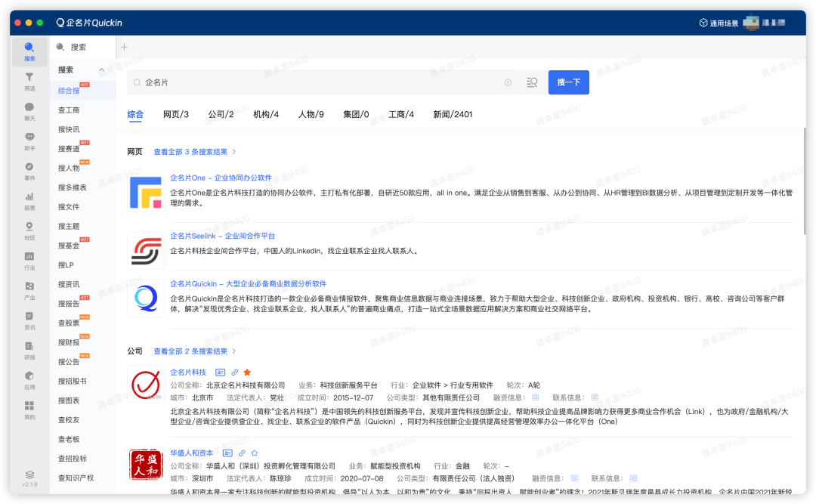Open the 企名片Seelink – 企业间合作平台 link
Image resolution: width=816 pixels, height=504 pixels.
222,237
